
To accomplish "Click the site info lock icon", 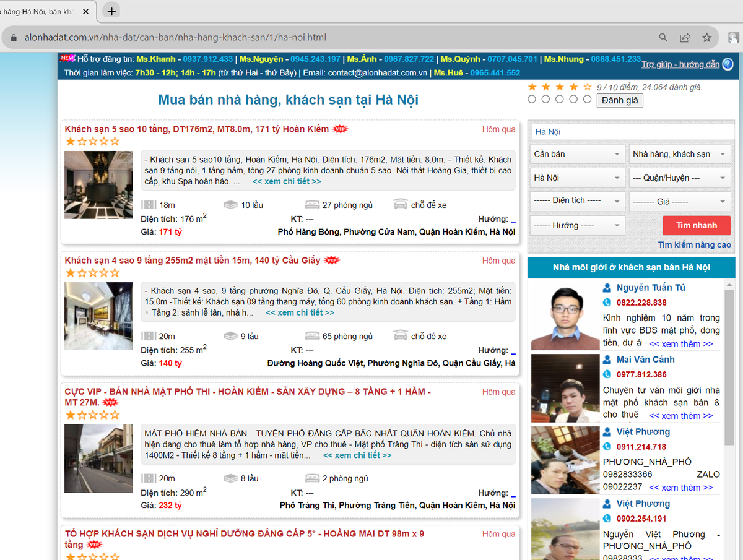I will [14, 37].
